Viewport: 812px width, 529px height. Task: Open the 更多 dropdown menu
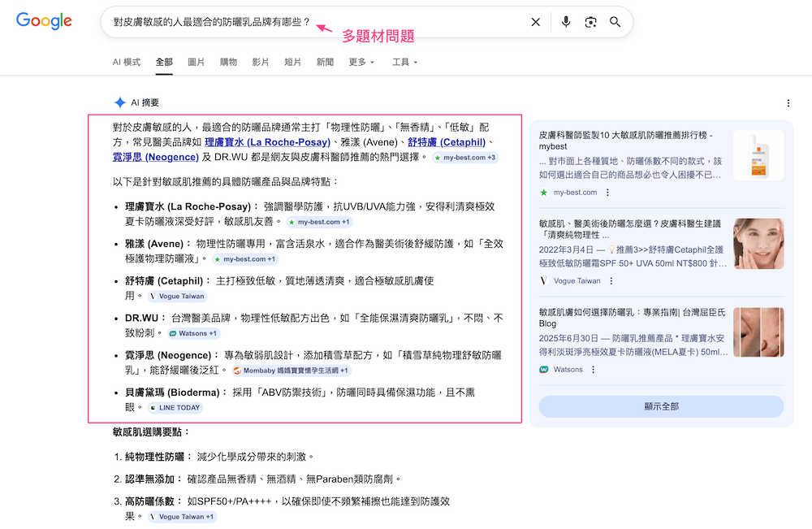(361, 61)
